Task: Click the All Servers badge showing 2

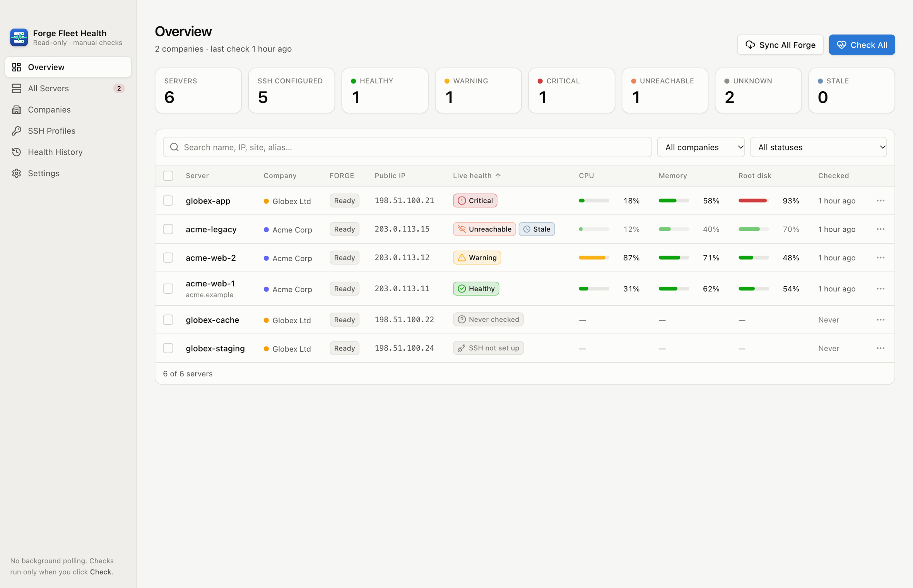Action: [119, 89]
